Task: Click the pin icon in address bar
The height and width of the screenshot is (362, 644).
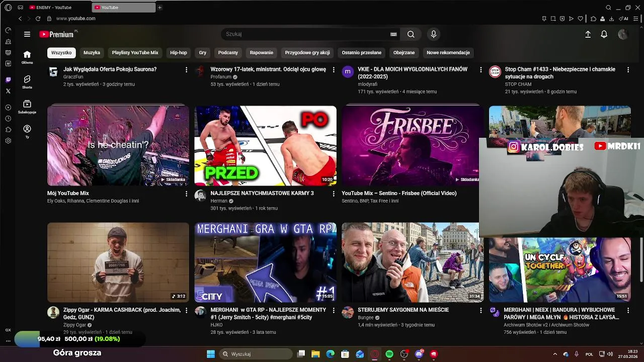Action: point(544,19)
